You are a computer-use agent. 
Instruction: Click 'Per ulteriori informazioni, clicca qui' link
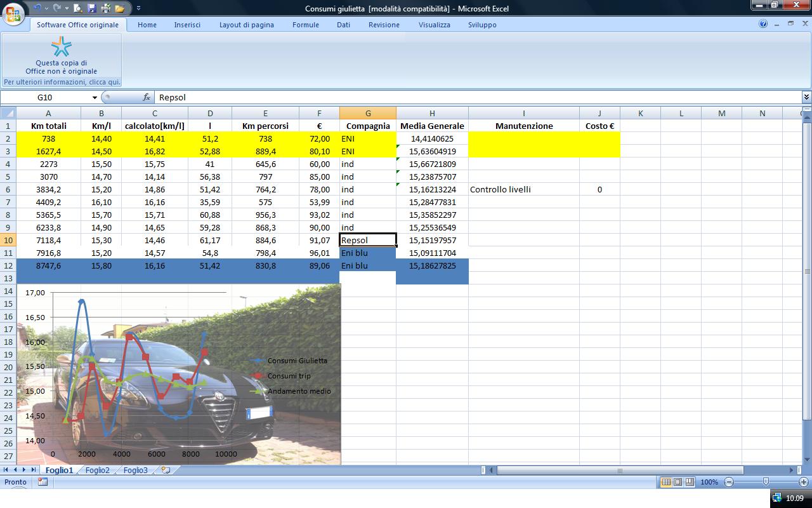coord(62,82)
